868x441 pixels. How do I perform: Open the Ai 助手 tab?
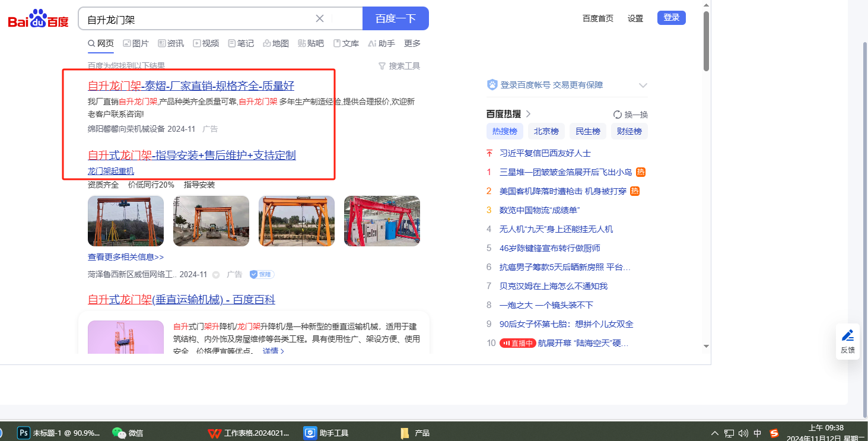(381, 43)
